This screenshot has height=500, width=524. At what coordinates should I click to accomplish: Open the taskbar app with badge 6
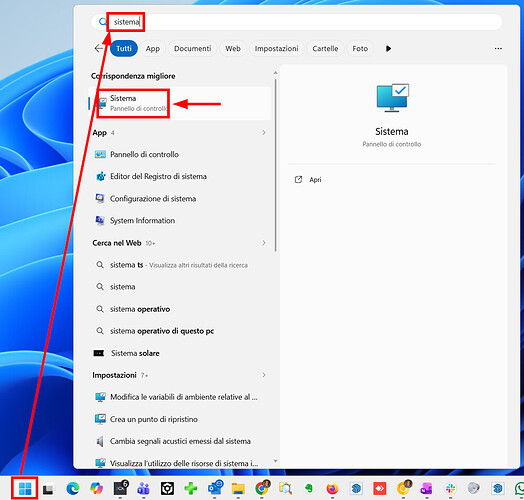pos(121,488)
